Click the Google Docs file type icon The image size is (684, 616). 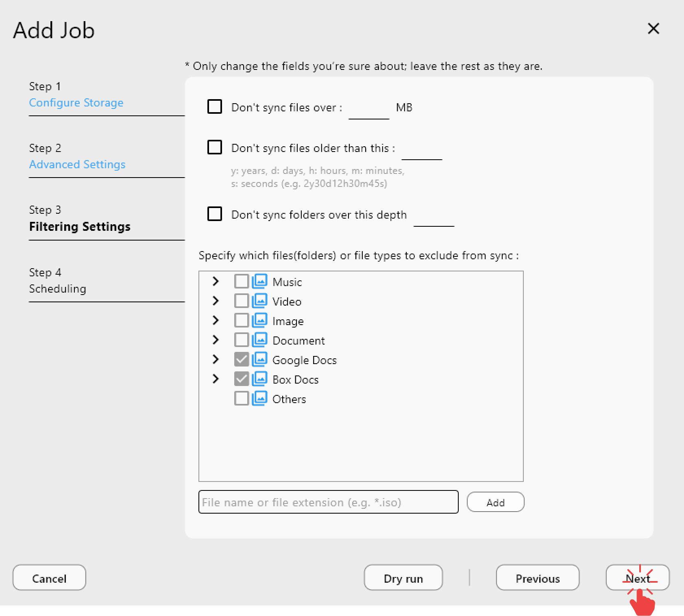pyautogui.click(x=260, y=359)
